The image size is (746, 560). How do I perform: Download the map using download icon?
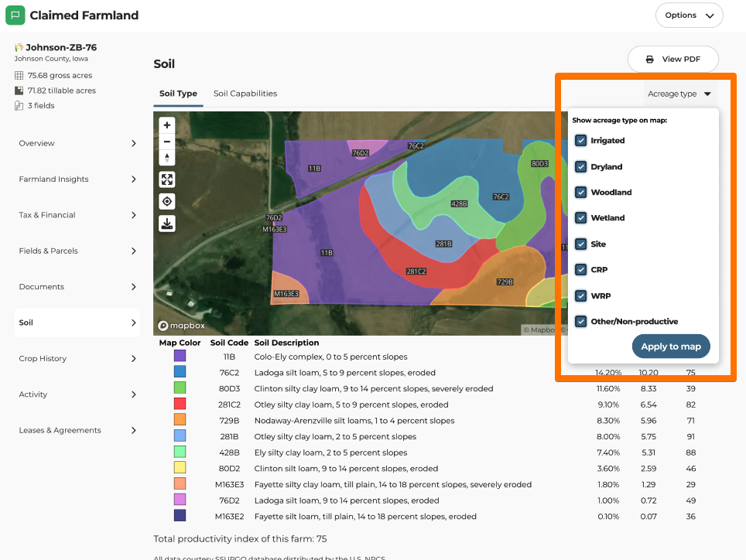coord(167,224)
